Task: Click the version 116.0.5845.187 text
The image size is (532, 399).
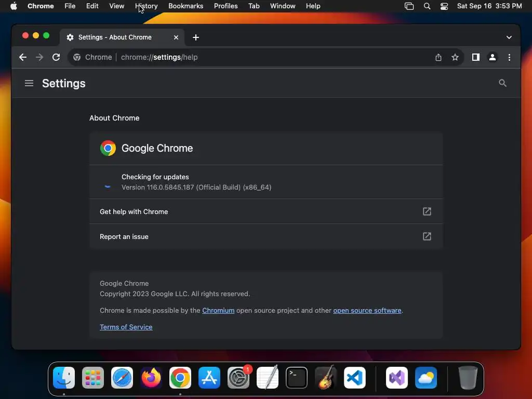Action: coord(196,187)
